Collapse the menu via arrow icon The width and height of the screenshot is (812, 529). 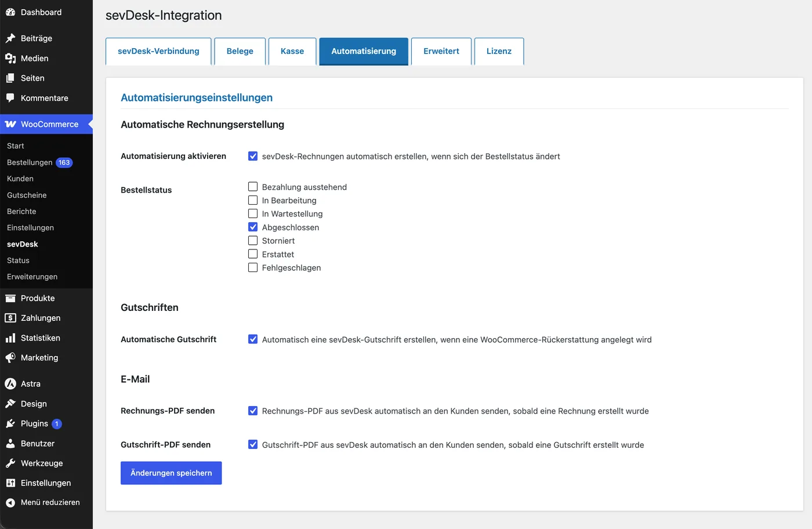10,503
